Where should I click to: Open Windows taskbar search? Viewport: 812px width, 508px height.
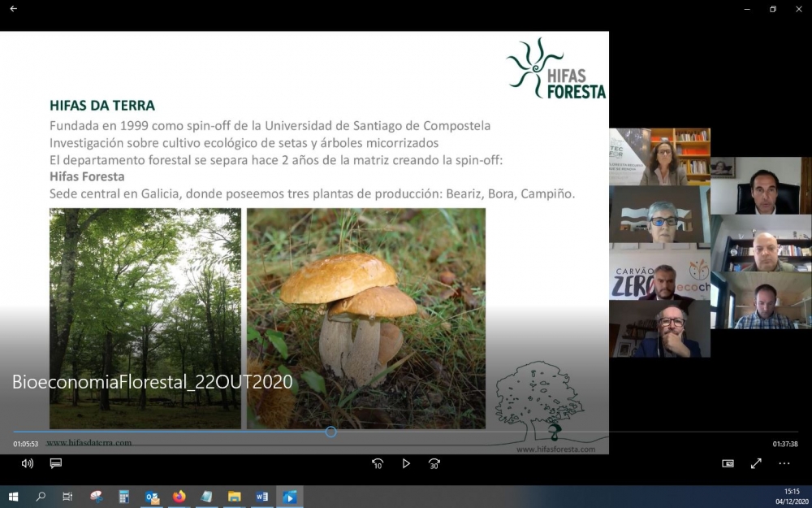41,497
